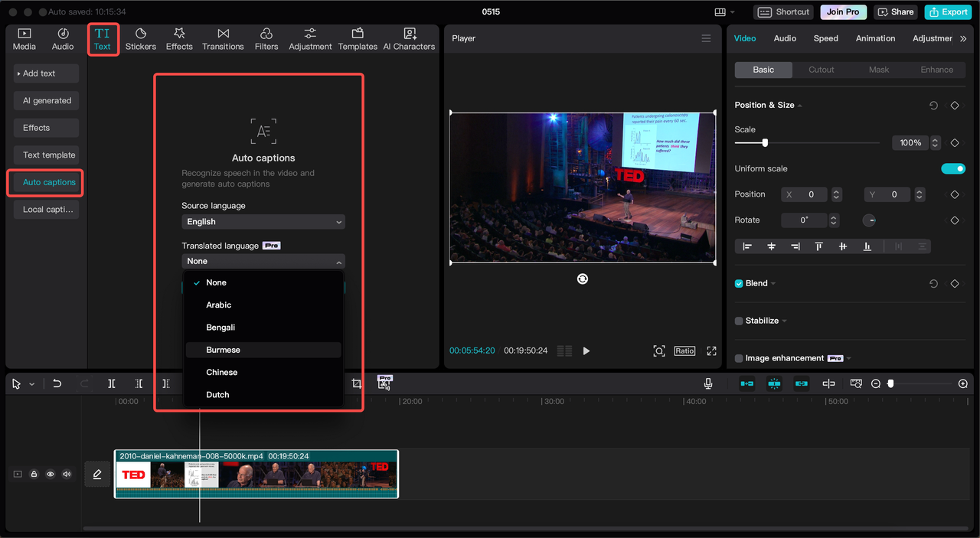Viewport: 980px width, 538px height.
Task: Switch to the Cutout tab
Action: coord(821,70)
